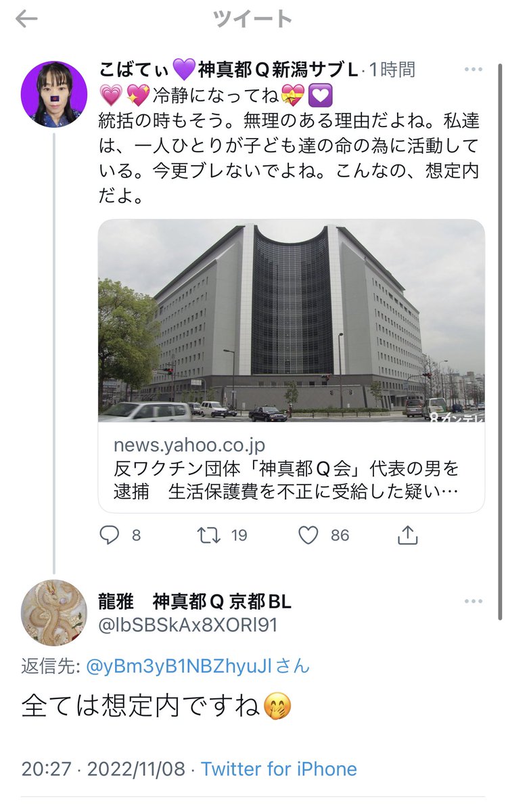
Task: Tap the Twitter for iPhone source link
Action: coord(279,769)
